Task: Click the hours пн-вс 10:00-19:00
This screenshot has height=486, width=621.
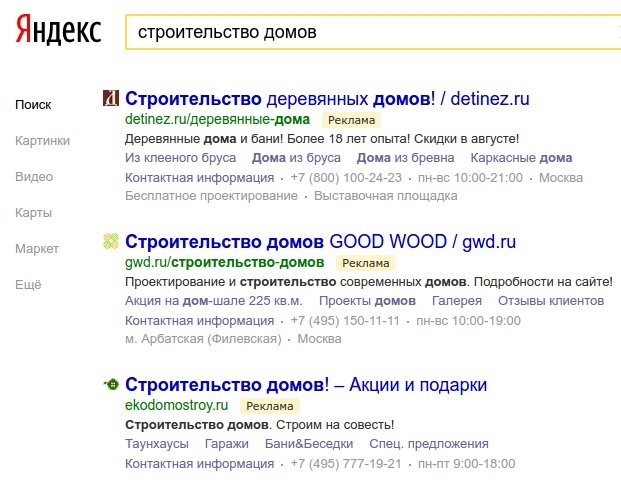Action: point(469,321)
